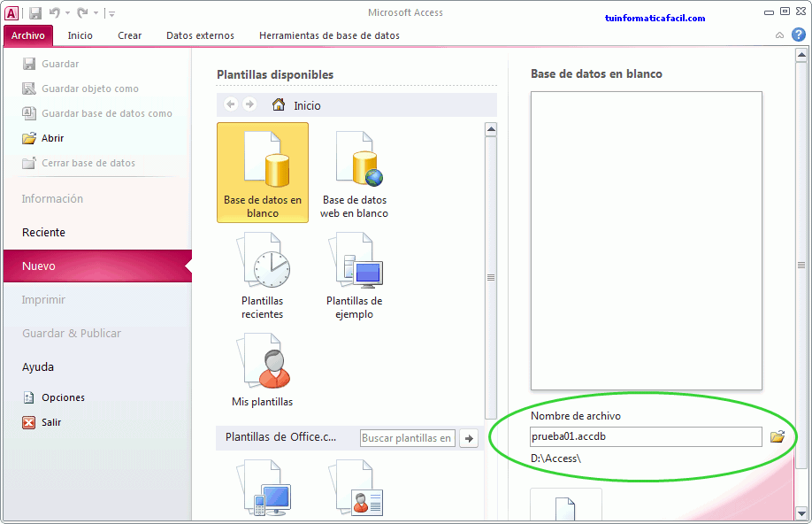Open the Reciente section
The image size is (812, 524).
point(43,233)
